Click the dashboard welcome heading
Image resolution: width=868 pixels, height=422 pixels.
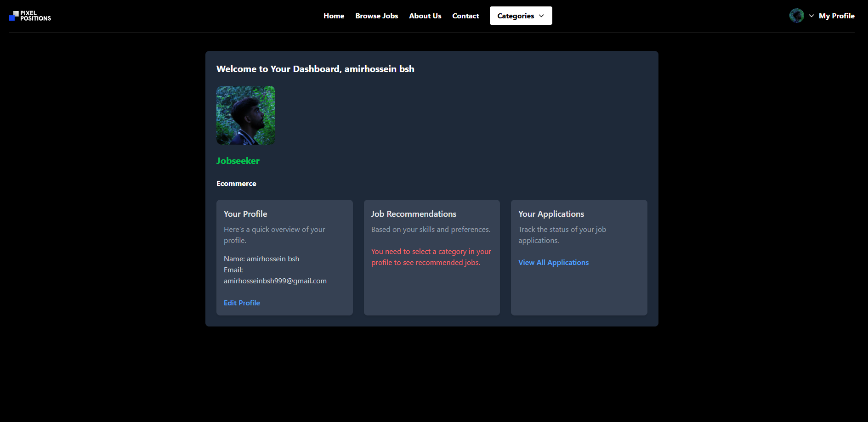(315, 69)
